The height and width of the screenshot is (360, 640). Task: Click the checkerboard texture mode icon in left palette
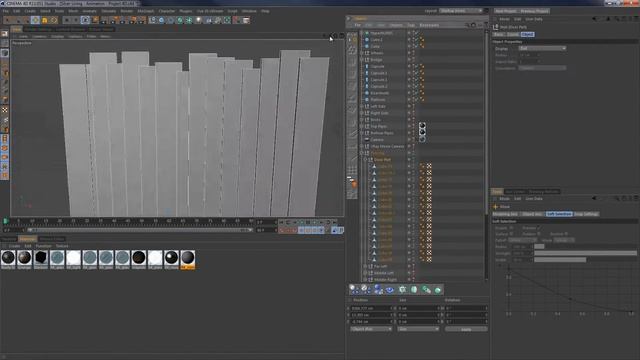(x=5, y=110)
